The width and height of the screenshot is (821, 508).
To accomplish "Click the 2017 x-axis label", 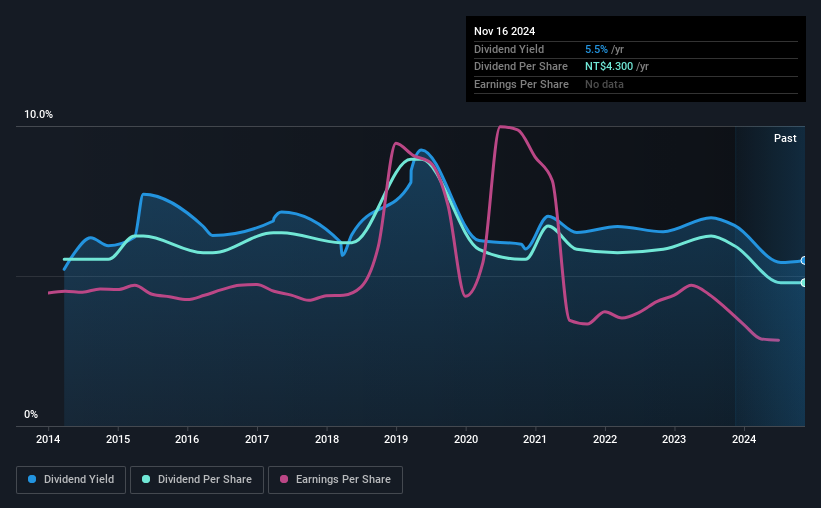I will tap(257, 439).
